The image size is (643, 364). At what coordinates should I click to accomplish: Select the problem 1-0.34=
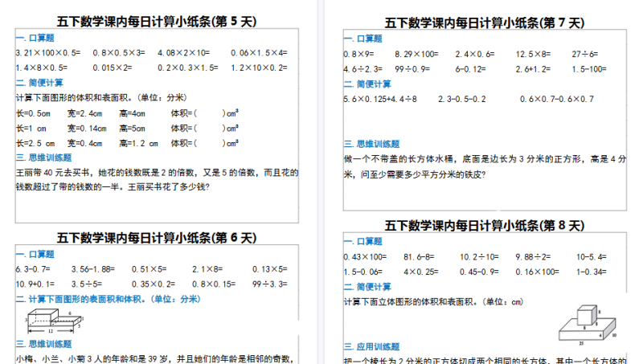click(592, 272)
